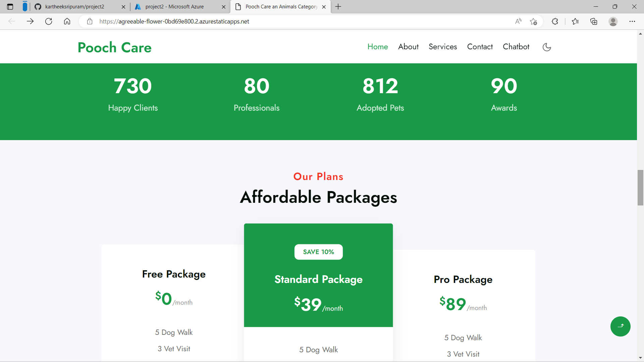
Task: Click the back navigation arrow
Action: coord(12,21)
